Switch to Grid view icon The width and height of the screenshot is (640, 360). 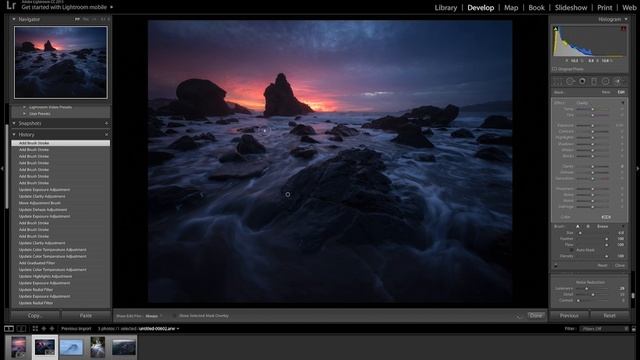[35, 329]
